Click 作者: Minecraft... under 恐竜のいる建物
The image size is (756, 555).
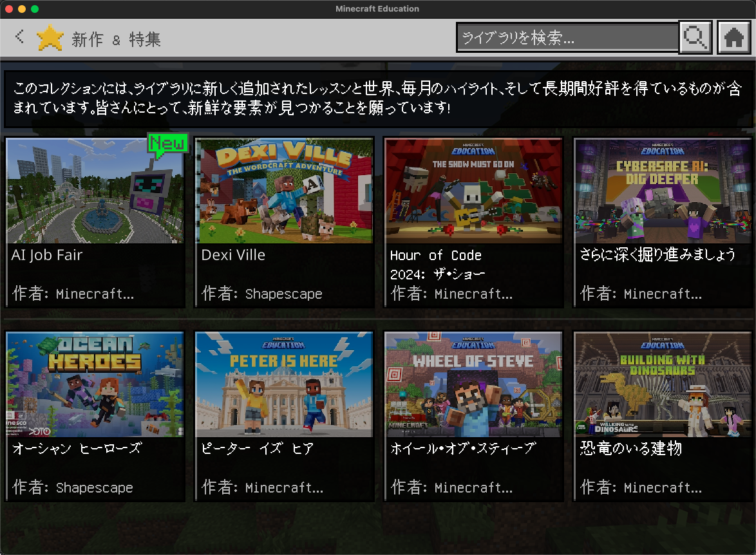coord(641,487)
